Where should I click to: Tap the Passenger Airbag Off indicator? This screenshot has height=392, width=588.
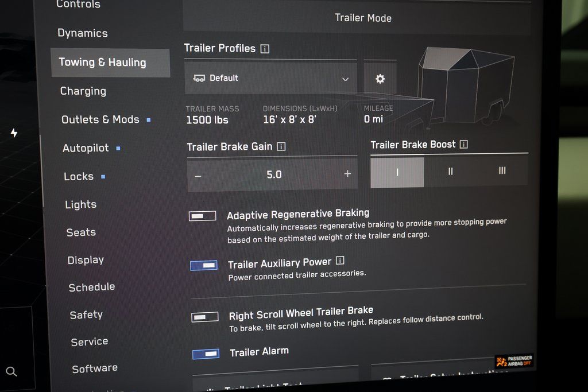[514, 361]
